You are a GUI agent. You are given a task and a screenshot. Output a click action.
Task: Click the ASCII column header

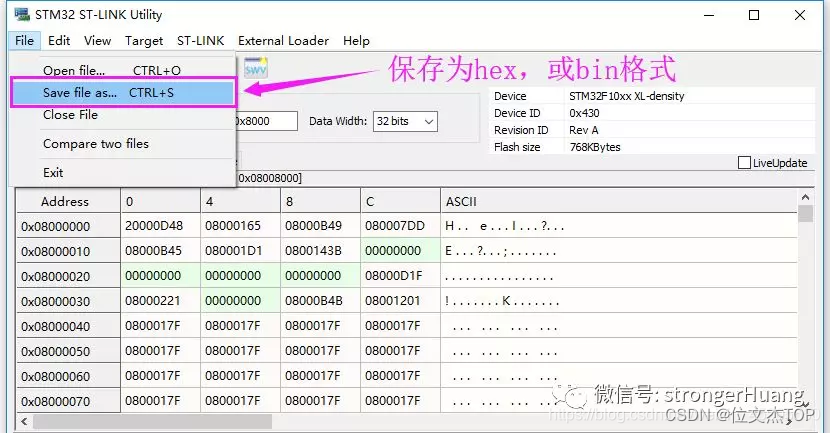(618, 201)
